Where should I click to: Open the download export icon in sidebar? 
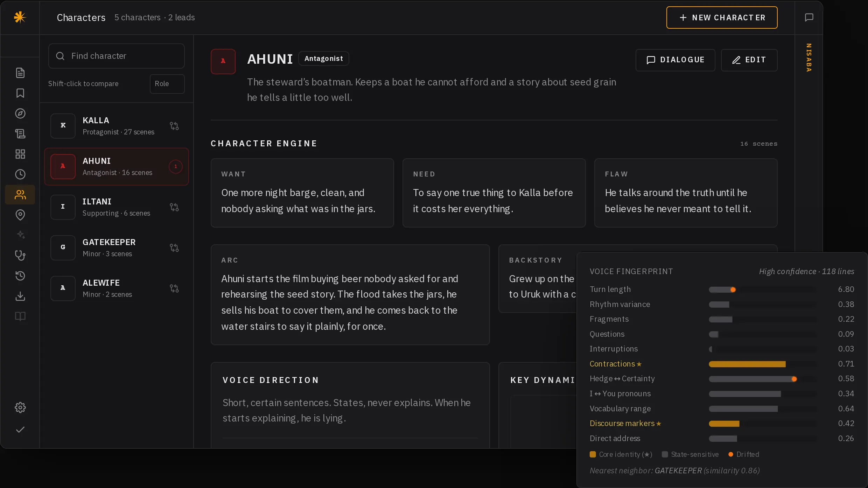pos(20,296)
